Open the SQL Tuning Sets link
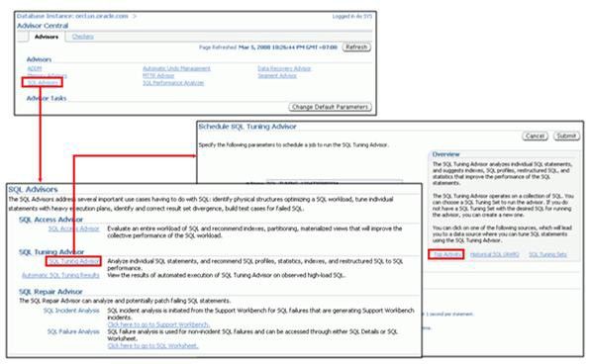The image size is (591, 364). [x=547, y=255]
